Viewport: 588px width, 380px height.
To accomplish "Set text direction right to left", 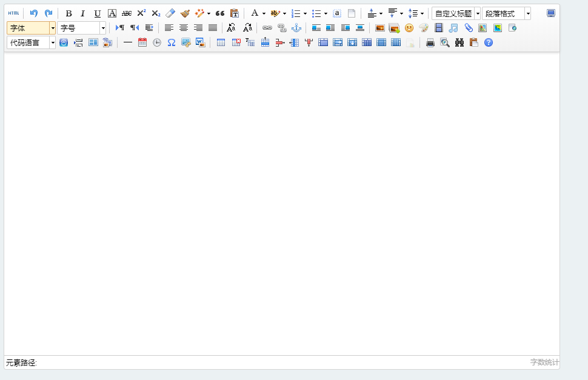I will click(135, 28).
